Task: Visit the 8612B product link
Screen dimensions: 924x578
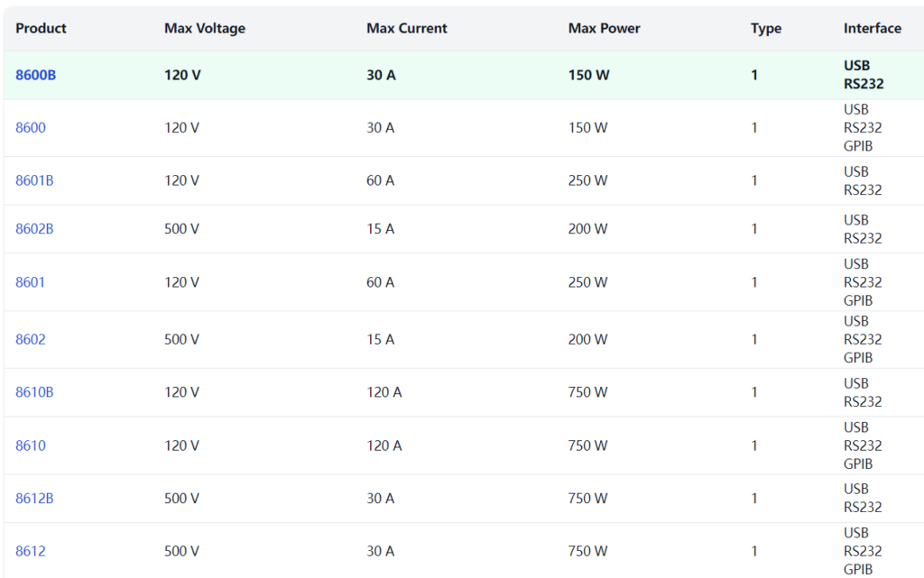Action: tap(34, 498)
